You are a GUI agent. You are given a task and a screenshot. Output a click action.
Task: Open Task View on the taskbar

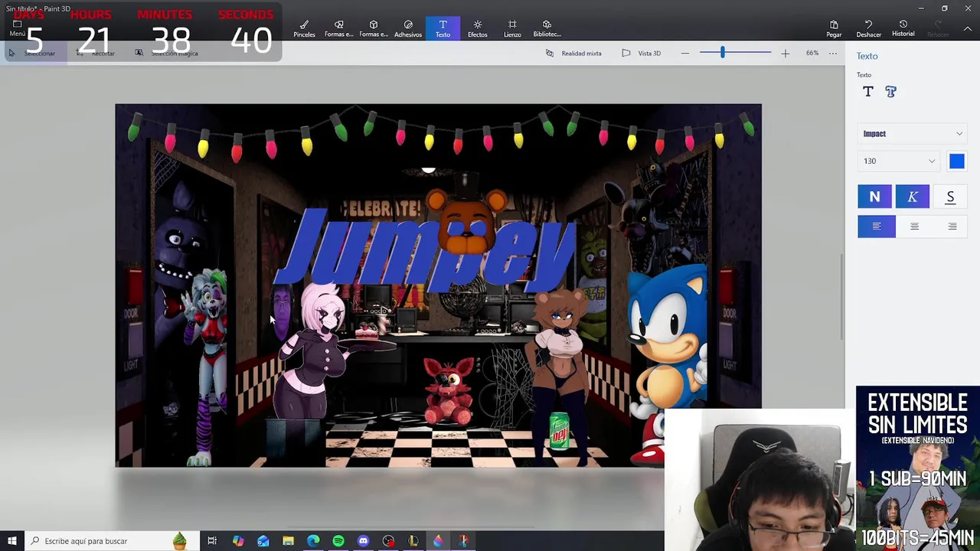tap(212, 541)
